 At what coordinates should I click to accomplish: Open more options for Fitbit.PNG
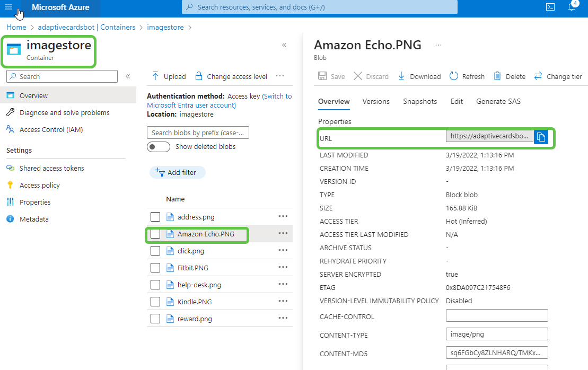coord(283,267)
